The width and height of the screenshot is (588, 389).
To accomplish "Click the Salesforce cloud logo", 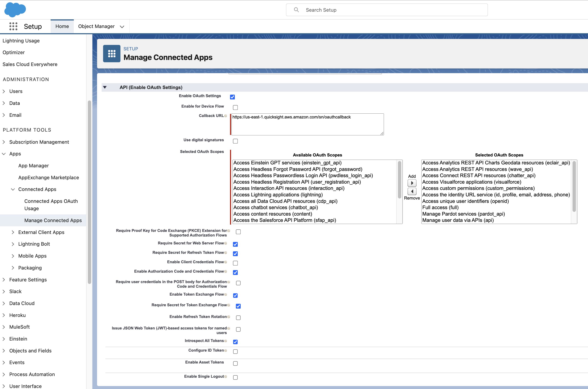I will [x=15, y=10].
